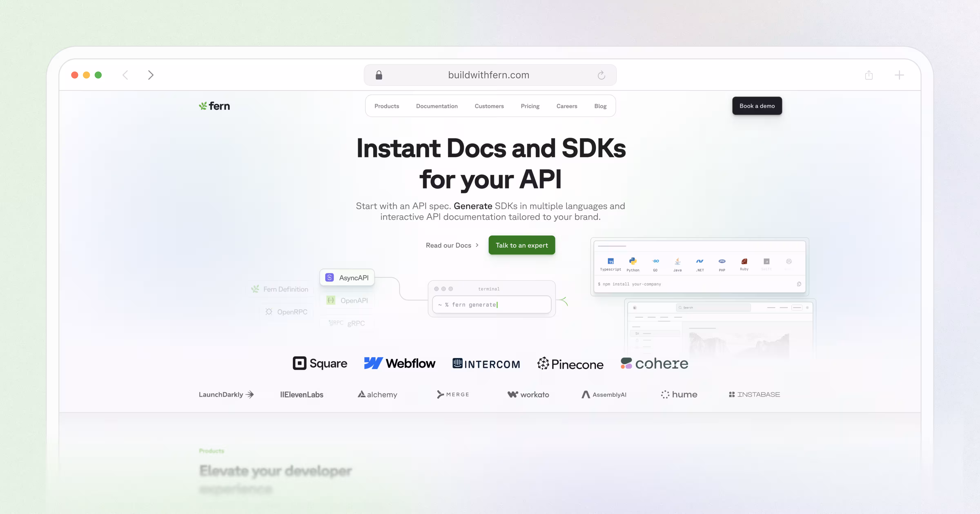The width and height of the screenshot is (980, 514).
Task: Open a new tab with plus icon
Action: pyautogui.click(x=899, y=75)
